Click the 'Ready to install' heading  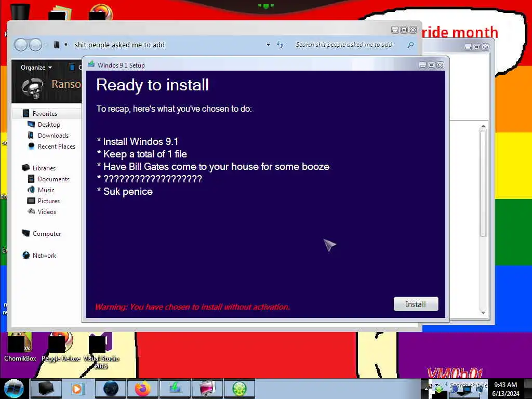click(152, 85)
